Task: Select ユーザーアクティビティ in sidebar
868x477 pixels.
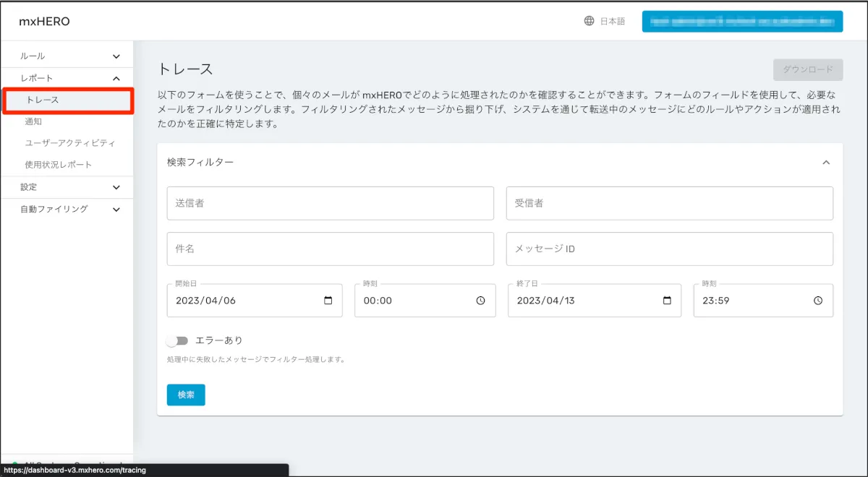Action: pyautogui.click(x=70, y=143)
